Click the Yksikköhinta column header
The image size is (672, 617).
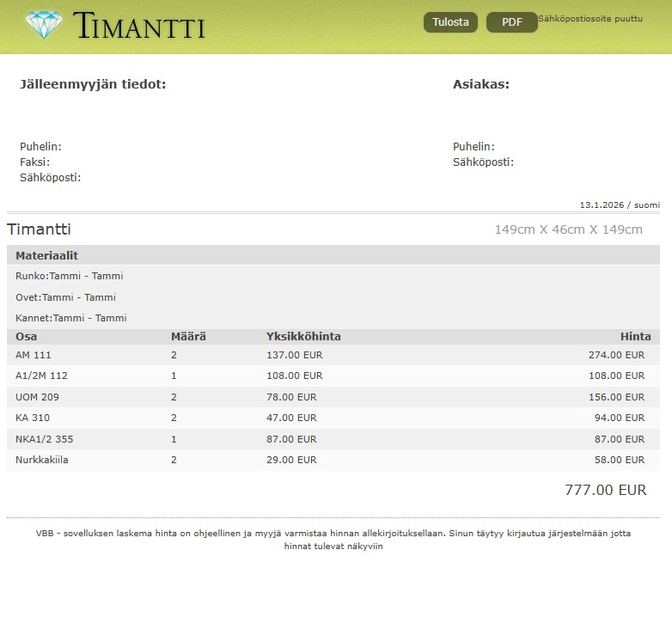tap(303, 336)
